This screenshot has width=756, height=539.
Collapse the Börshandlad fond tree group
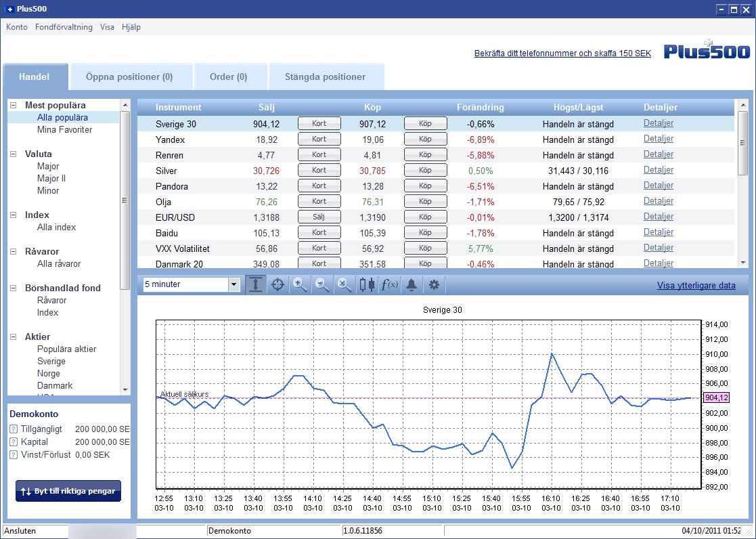point(14,288)
